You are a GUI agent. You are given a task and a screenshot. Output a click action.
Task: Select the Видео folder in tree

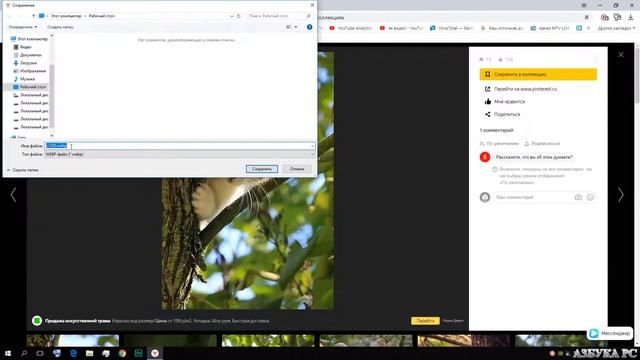click(23, 47)
